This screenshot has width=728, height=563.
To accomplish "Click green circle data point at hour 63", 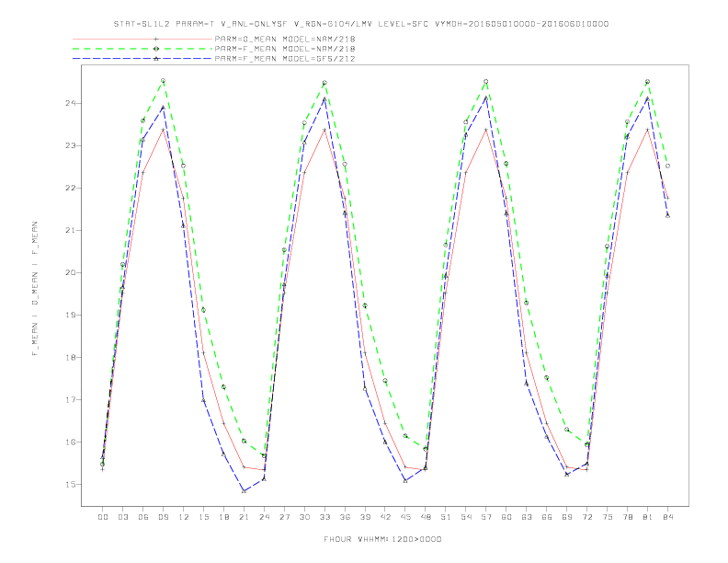I will click(x=527, y=303).
